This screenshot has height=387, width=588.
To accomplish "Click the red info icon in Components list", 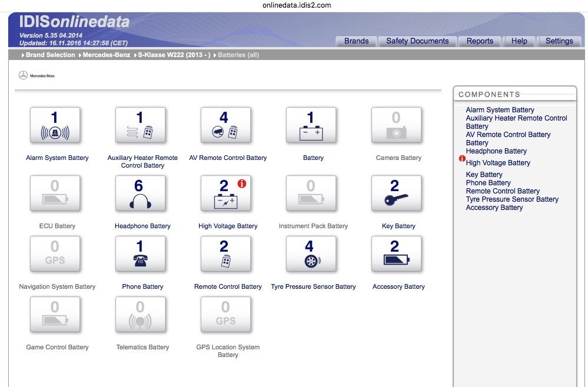I will coord(462,158).
